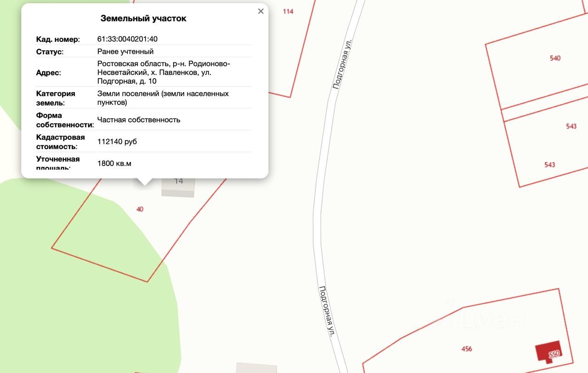Select parcel number 114
Viewport: 588px width, 373px height.
point(288,11)
